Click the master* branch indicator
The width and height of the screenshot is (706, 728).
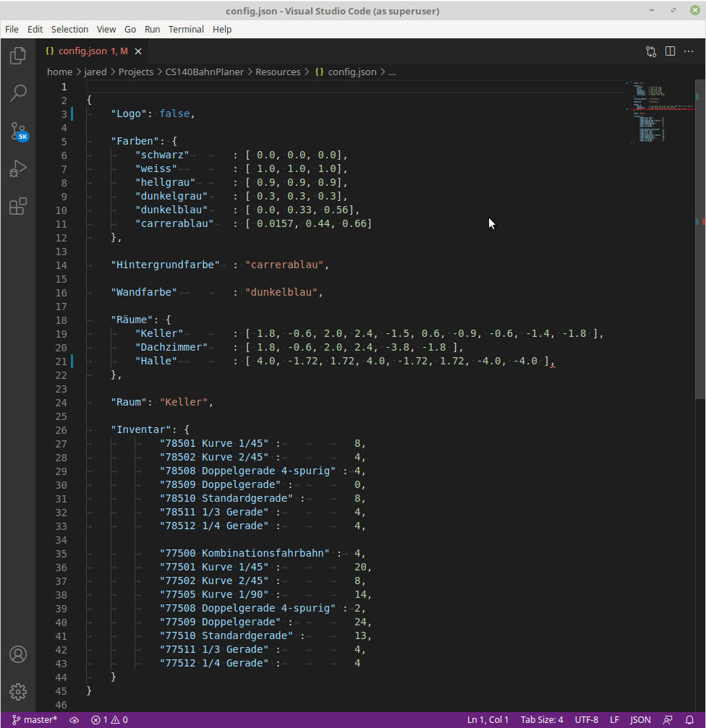[x=35, y=720]
